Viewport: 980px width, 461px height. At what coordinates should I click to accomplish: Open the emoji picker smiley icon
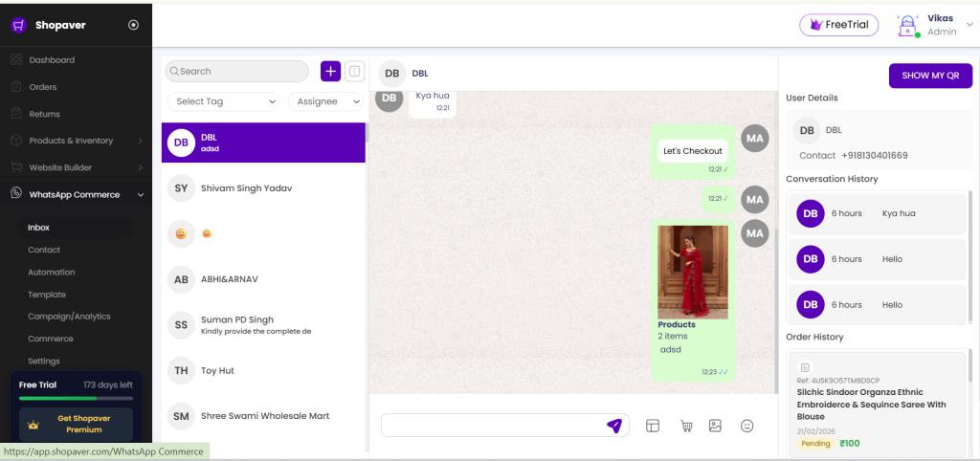point(746,426)
